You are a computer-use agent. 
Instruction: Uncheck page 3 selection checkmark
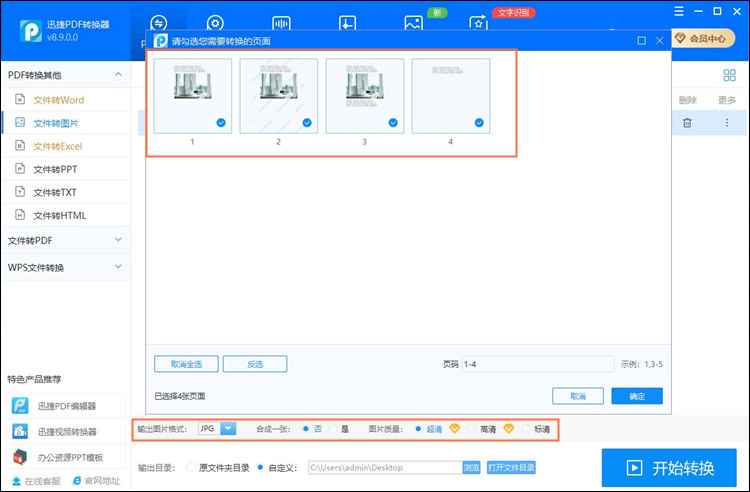[393, 123]
